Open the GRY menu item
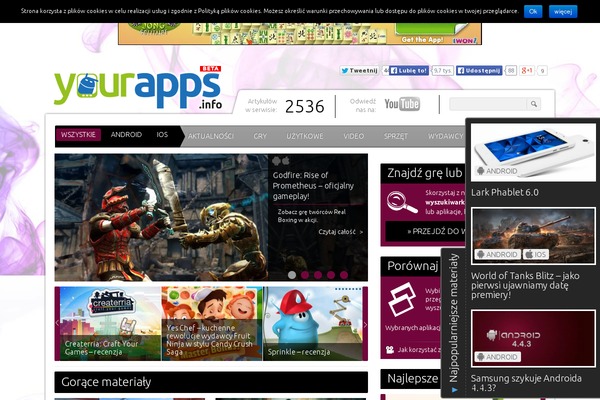The height and width of the screenshot is (400, 600). tap(260, 136)
